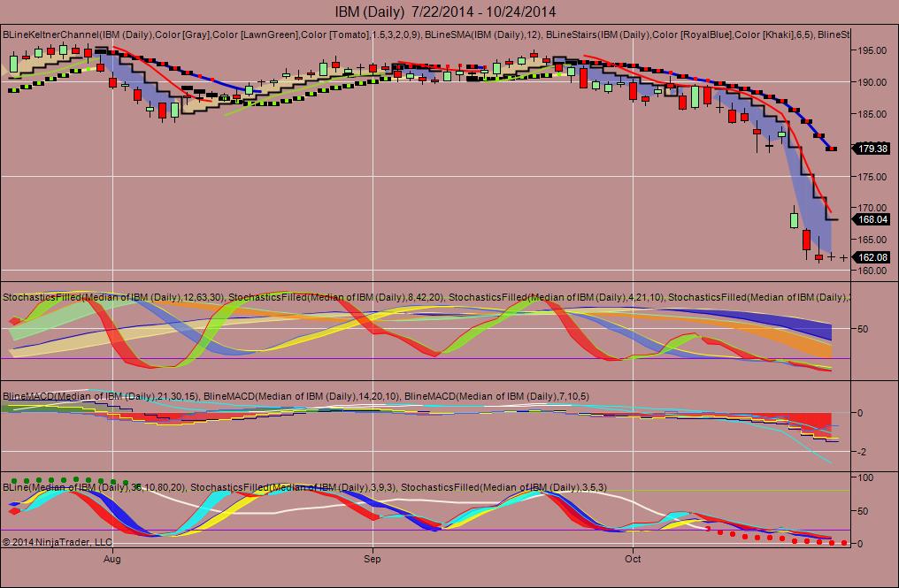Screen dimensions: 899x588
Task: Click the 165.00 price axis label
Action: 872,239
